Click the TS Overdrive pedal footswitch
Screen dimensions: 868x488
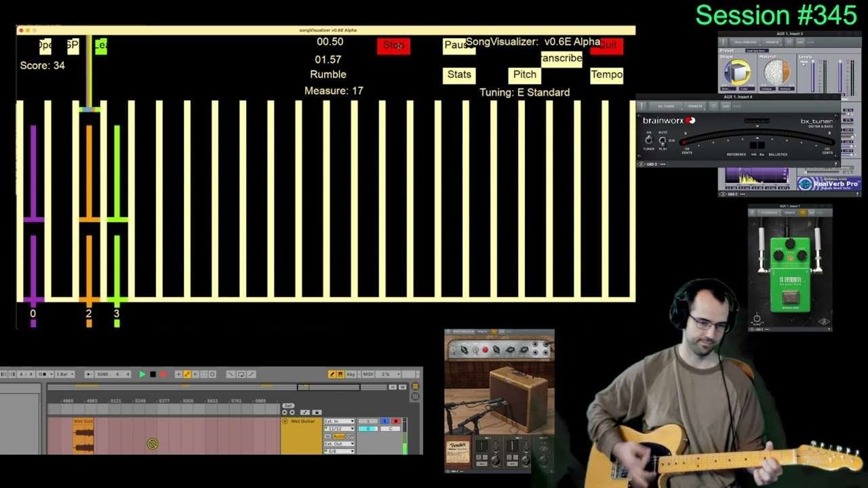(790, 298)
